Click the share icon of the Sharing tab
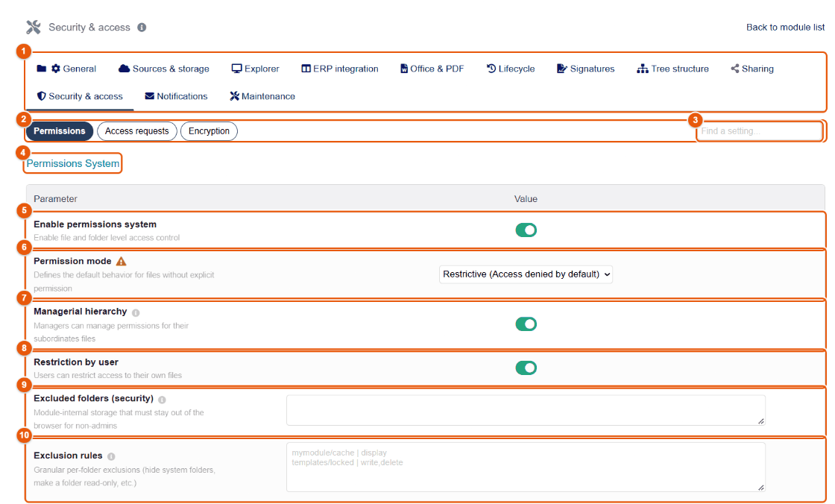The height and width of the screenshot is (504, 835). tap(735, 69)
